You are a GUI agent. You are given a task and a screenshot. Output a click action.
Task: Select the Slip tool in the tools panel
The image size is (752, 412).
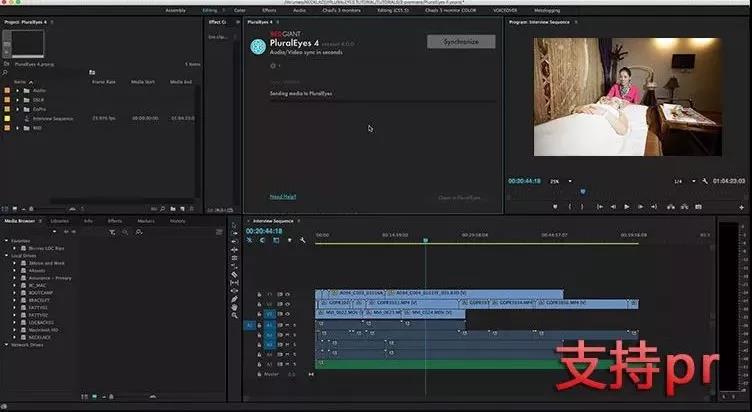234,283
